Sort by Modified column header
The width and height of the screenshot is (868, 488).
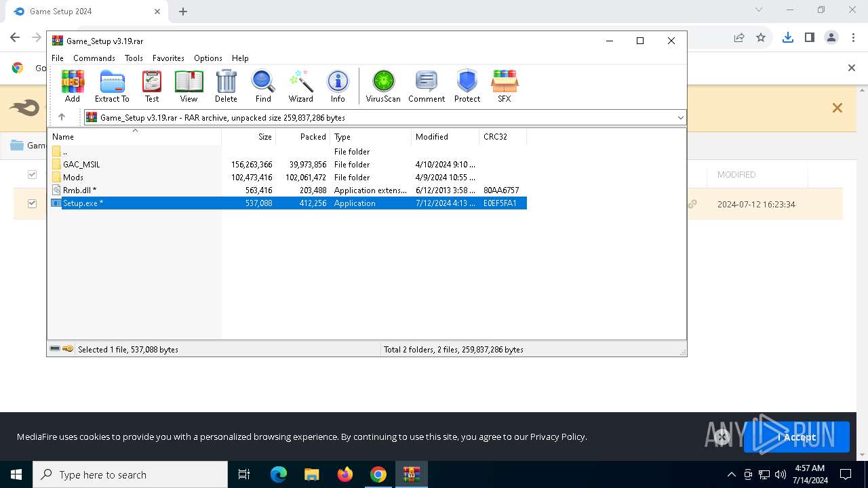(446, 136)
